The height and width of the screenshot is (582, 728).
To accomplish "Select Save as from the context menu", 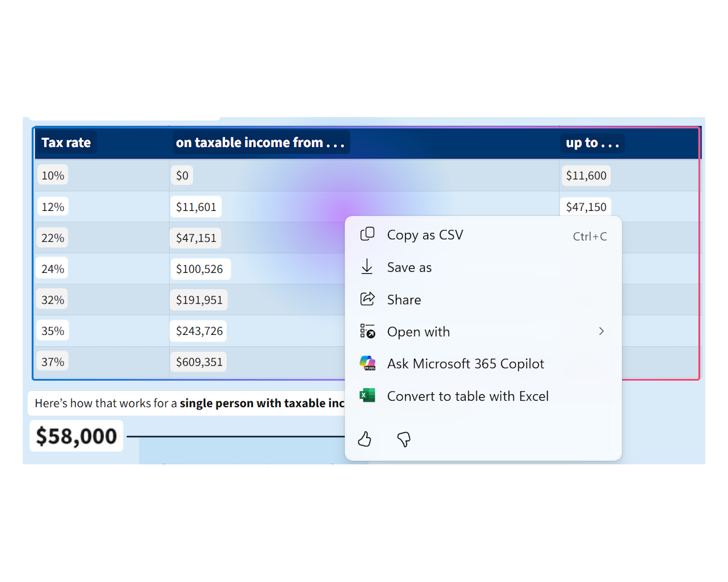I will (x=409, y=267).
